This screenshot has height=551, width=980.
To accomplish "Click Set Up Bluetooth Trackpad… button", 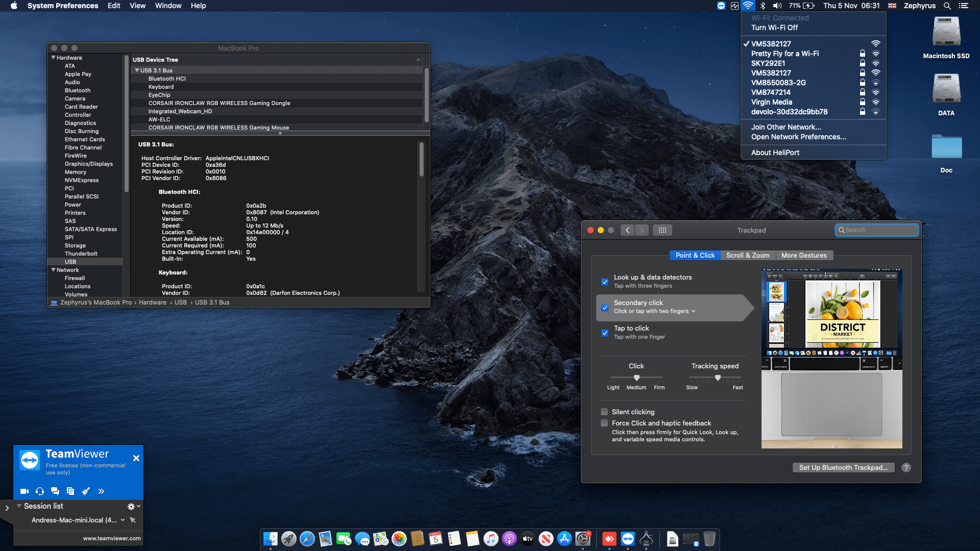I will [x=843, y=467].
